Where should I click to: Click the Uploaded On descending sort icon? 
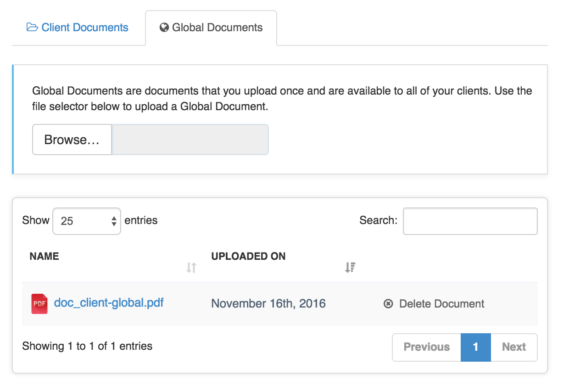click(350, 267)
